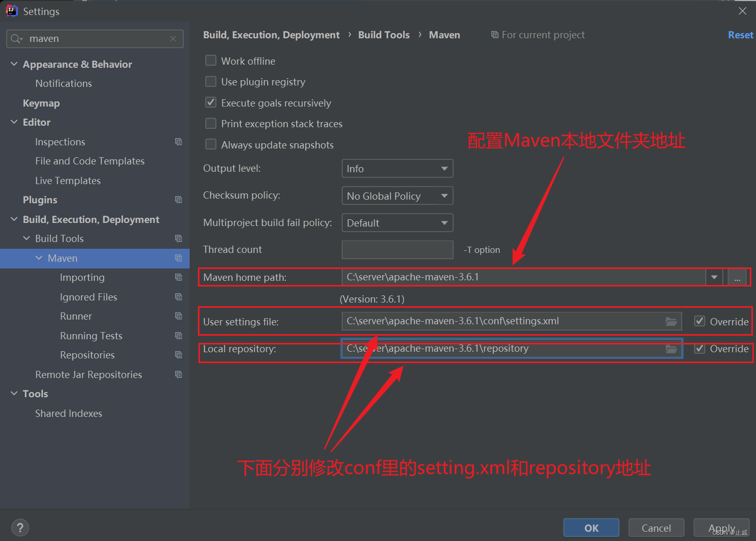The image size is (756, 541).
Task: Click Build, Execution, Deployment breadcrumb
Action: [271, 35]
